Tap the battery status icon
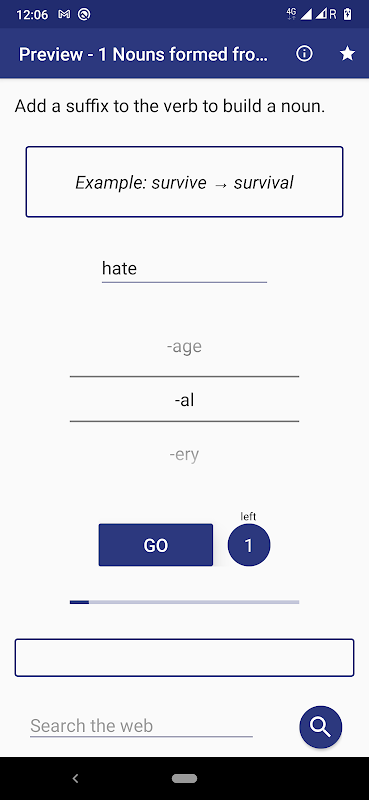The width and height of the screenshot is (369, 800). pos(348,14)
